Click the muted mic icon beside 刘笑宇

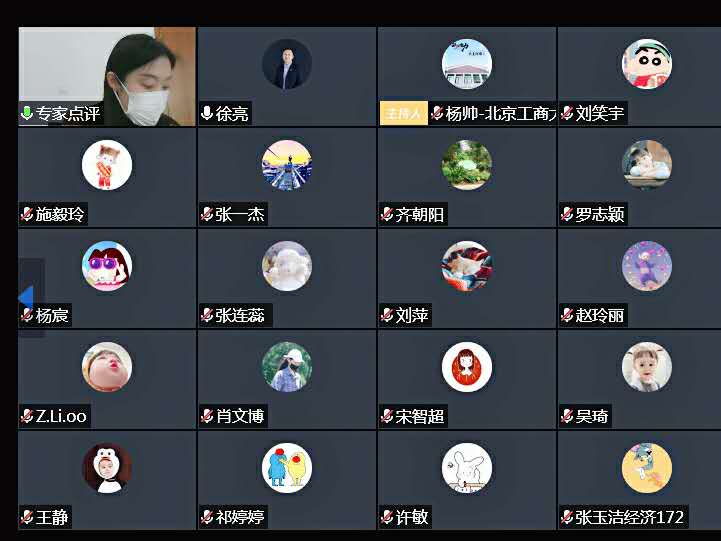(567, 113)
